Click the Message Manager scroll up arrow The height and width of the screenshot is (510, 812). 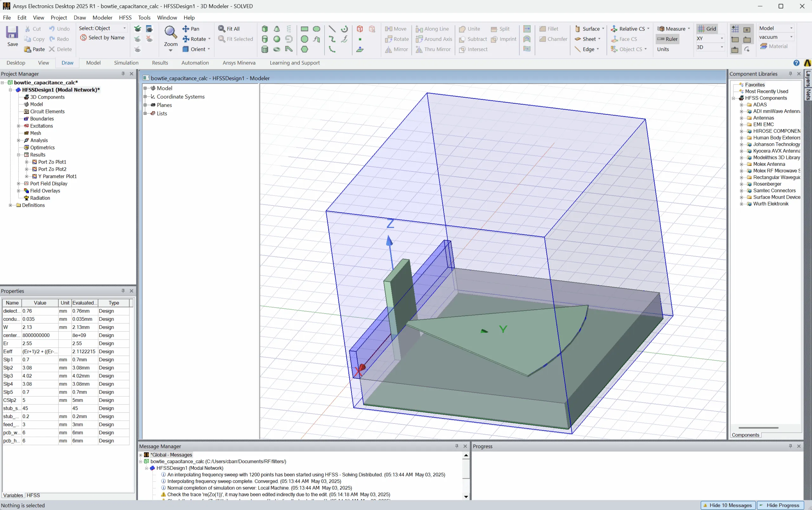[466, 455]
